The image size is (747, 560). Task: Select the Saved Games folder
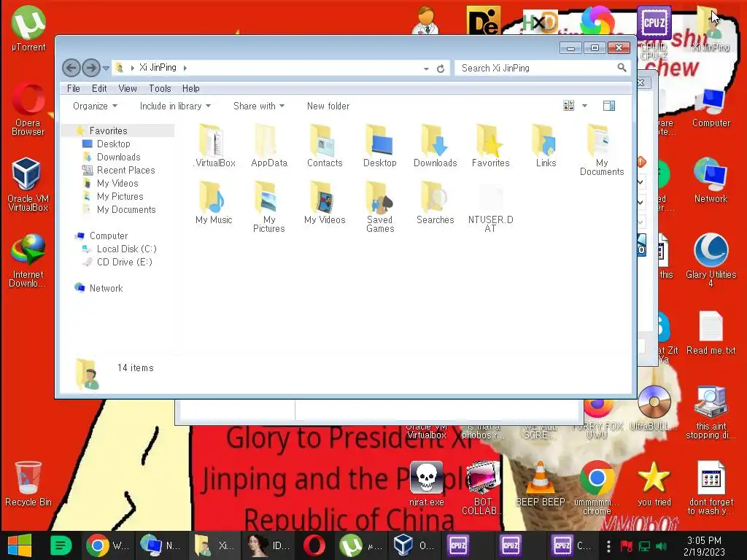tap(379, 206)
